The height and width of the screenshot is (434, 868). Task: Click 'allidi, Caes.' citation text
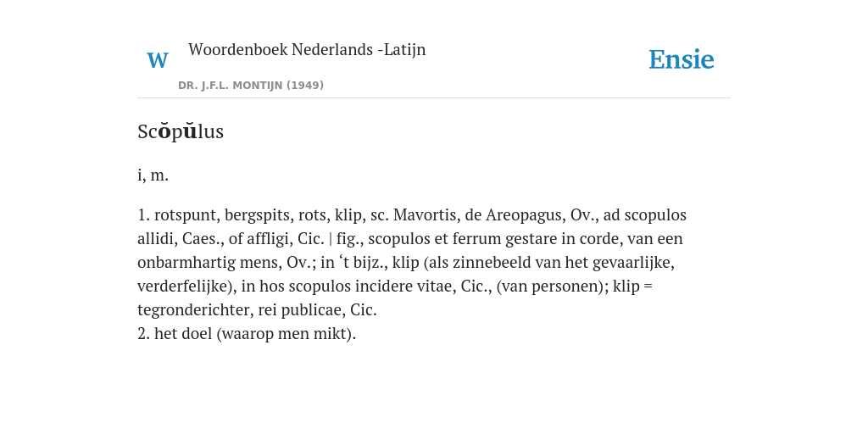click(x=175, y=238)
